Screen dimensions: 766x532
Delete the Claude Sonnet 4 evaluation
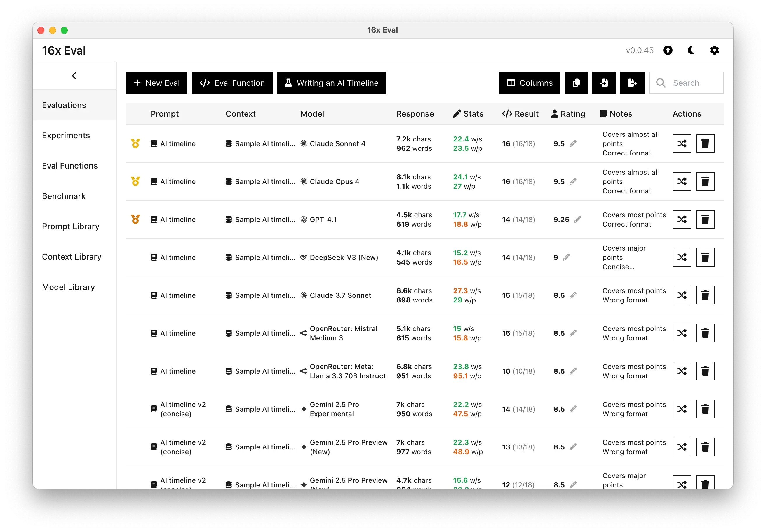pos(705,144)
